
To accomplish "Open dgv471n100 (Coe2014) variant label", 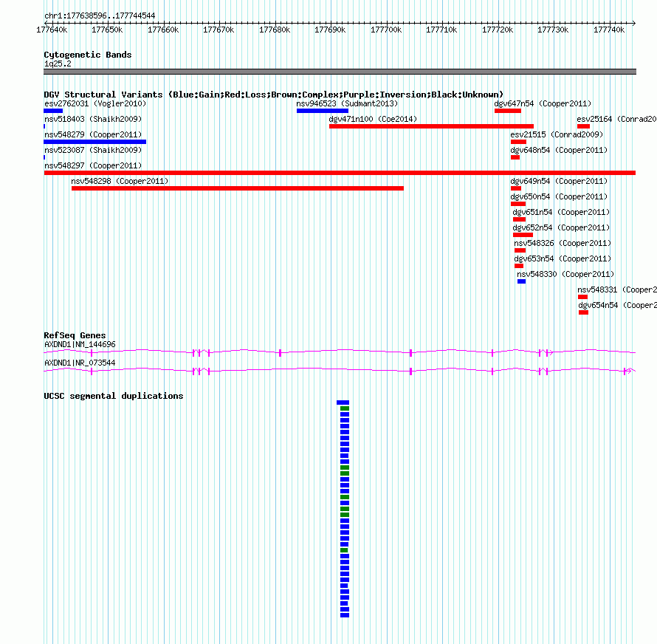I will [373, 119].
